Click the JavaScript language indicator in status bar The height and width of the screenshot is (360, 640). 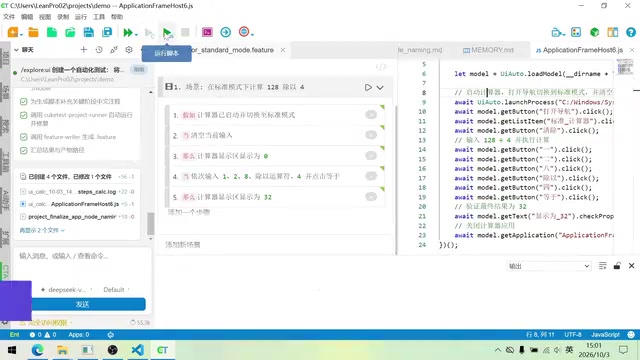tap(605, 335)
